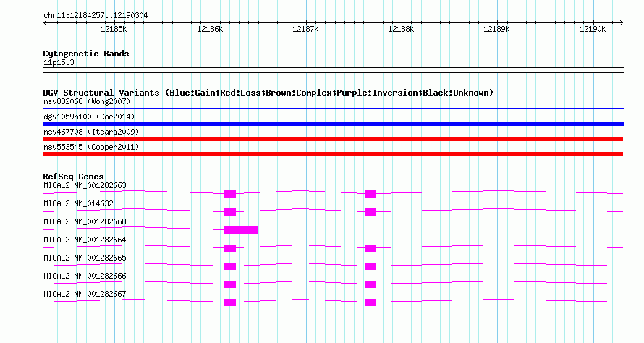The image size is (644, 343).
Task: Click the 12190k ruler tick label
Action: pyautogui.click(x=593, y=29)
